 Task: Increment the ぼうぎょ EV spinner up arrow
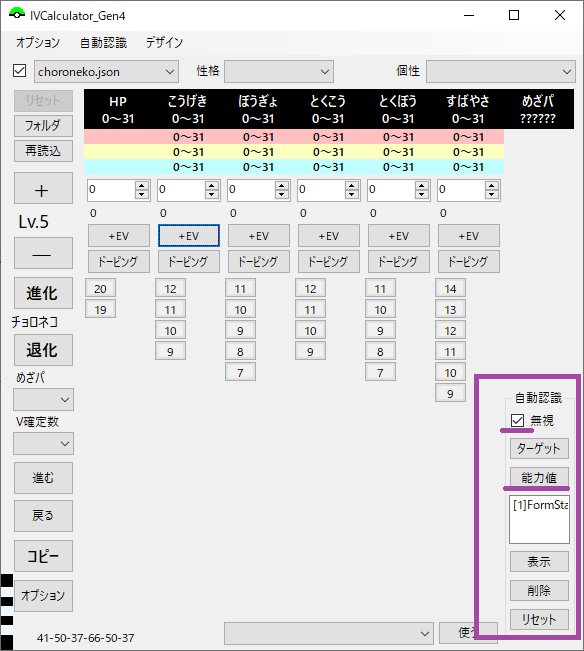(x=282, y=186)
